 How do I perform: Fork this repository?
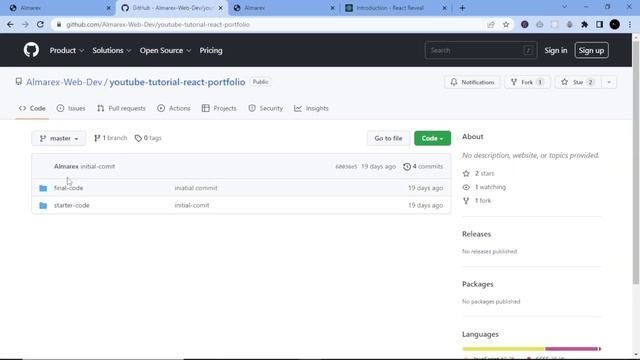pos(527,82)
